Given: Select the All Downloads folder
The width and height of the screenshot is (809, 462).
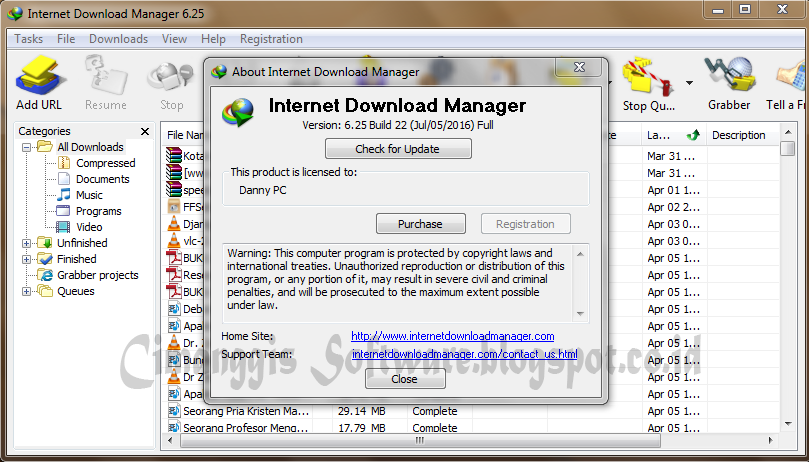Looking at the screenshot, I should tap(90, 147).
